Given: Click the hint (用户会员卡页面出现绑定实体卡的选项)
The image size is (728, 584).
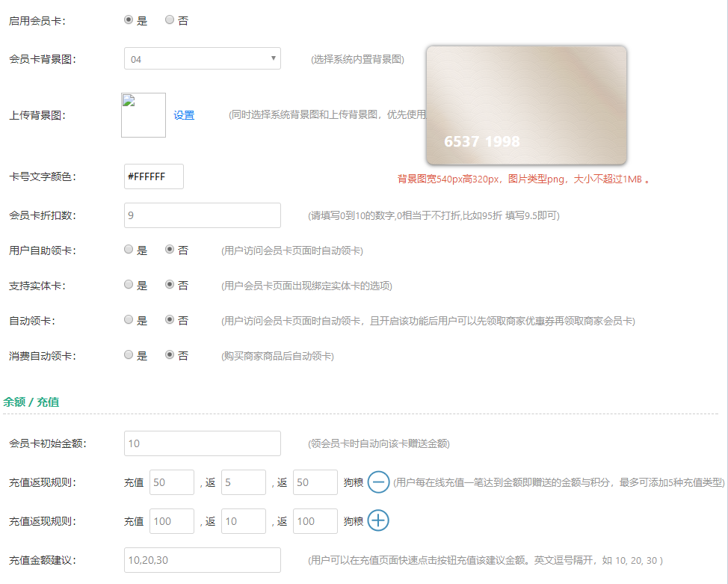Looking at the screenshot, I should click(306, 286).
